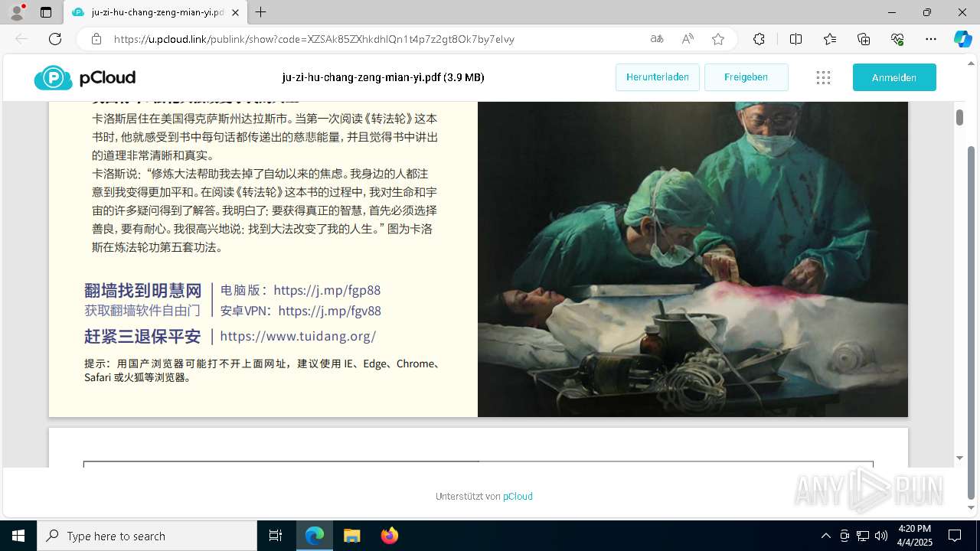This screenshot has height=551, width=980.
Task: Open File Explorer from the taskbar
Action: click(x=351, y=536)
